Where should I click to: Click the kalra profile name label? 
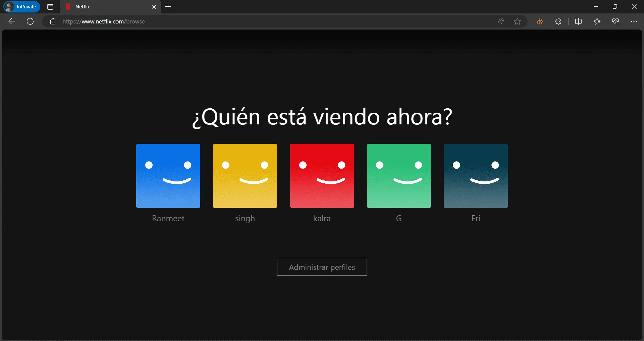tap(322, 218)
